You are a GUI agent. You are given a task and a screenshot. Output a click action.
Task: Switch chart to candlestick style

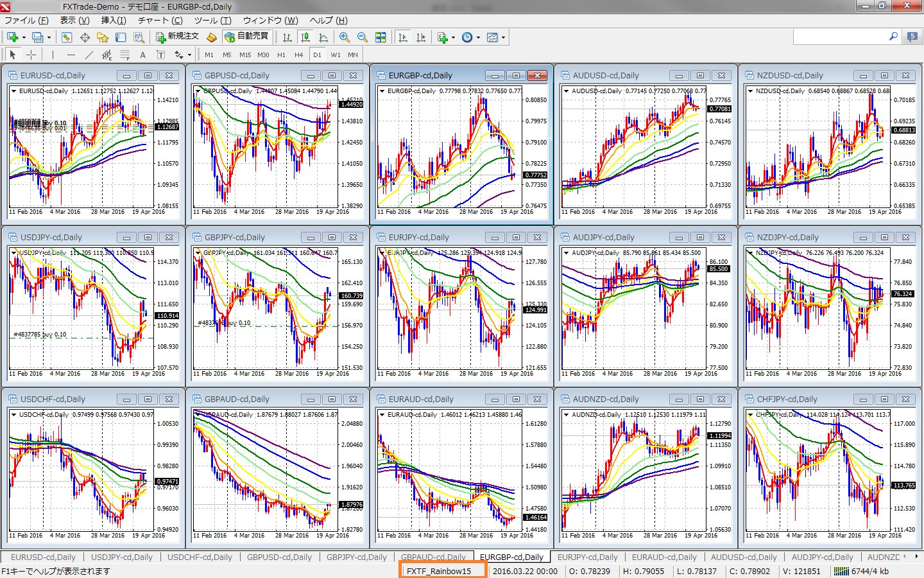[x=305, y=37]
